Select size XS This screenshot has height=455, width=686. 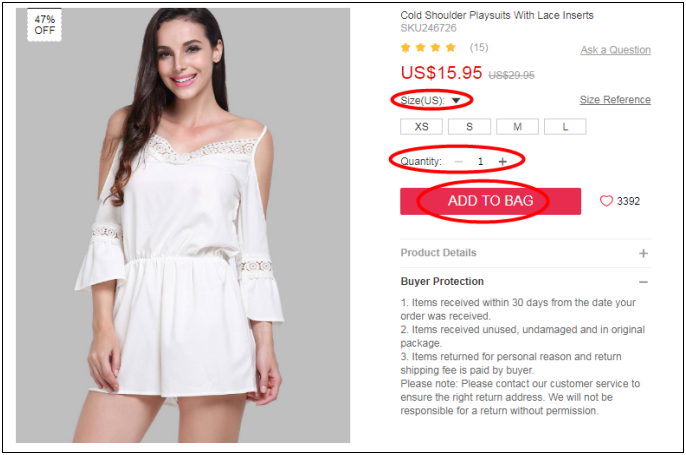(x=421, y=127)
